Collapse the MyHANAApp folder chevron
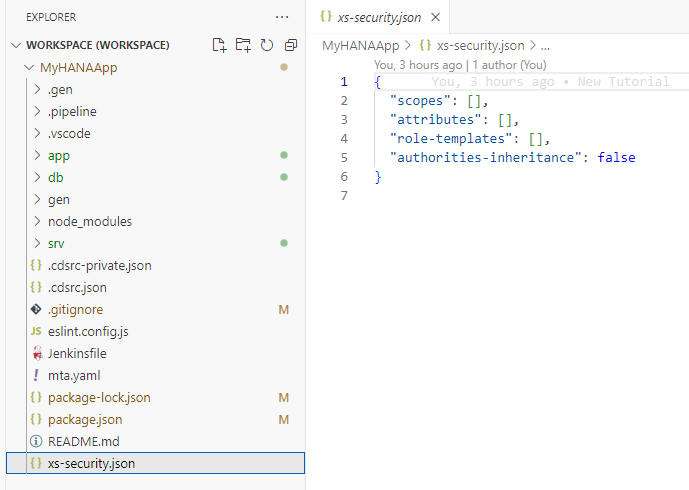This screenshot has width=689, height=490. pos(29,67)
